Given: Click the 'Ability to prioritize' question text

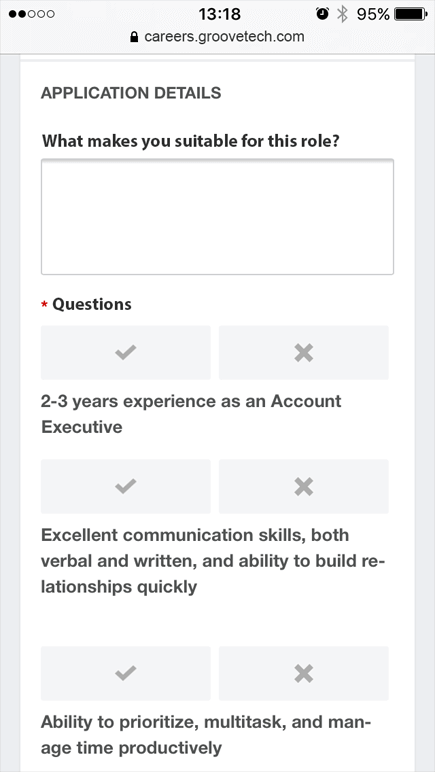Looking at the screenshot, I should click(205, 736).
